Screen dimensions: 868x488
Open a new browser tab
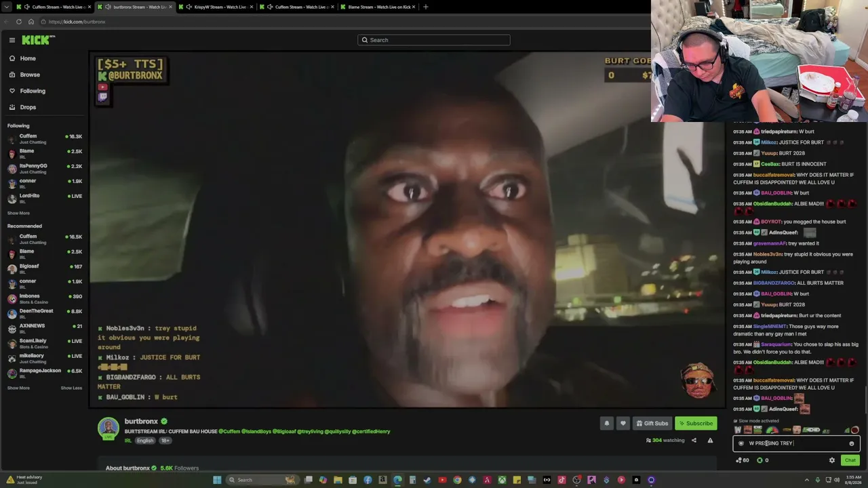click(426, 7)
